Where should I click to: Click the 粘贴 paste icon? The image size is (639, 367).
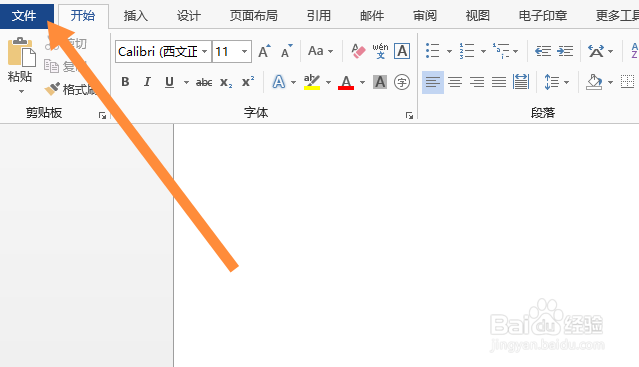(x=21, y=52)
